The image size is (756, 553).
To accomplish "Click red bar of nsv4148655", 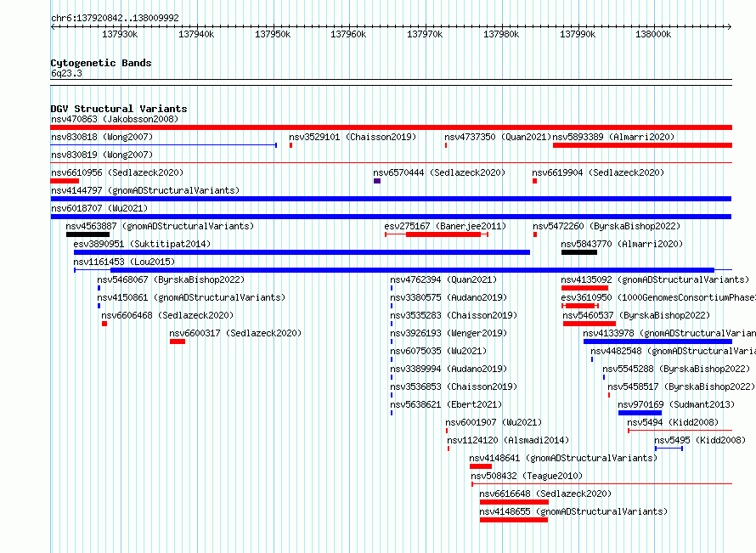I will click(513, 520).
